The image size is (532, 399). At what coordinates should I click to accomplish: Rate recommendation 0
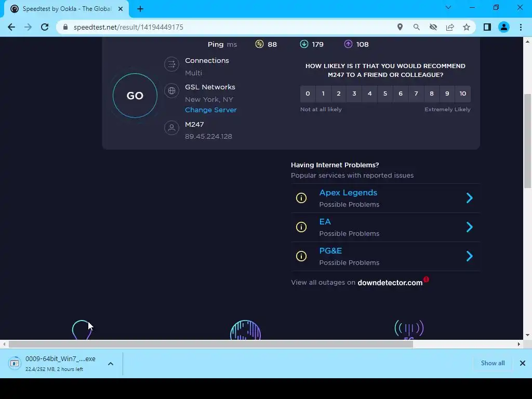(x=308, y=94)
